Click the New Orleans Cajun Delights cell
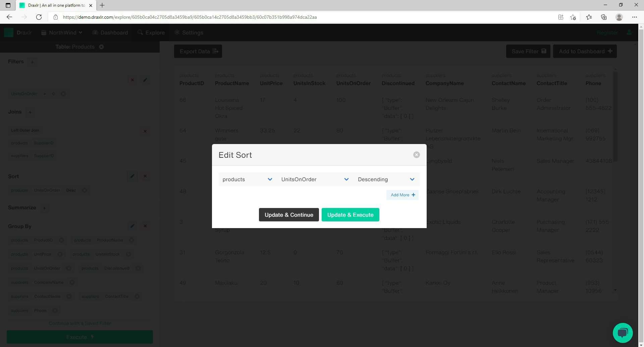Screen dimensions: 644x347 click(449, 104)
